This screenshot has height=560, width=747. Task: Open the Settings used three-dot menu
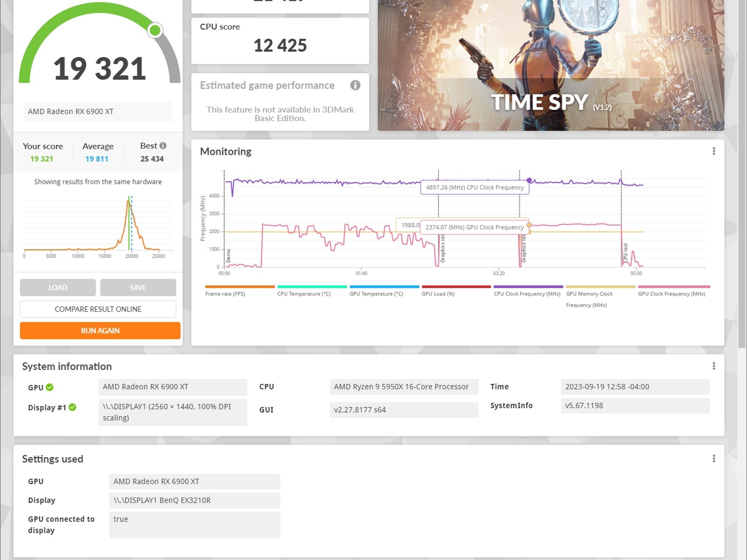[714, 459]
